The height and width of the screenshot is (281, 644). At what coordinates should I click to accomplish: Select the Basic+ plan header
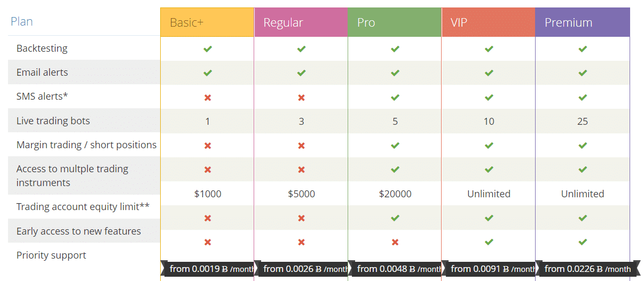(207, 22)
